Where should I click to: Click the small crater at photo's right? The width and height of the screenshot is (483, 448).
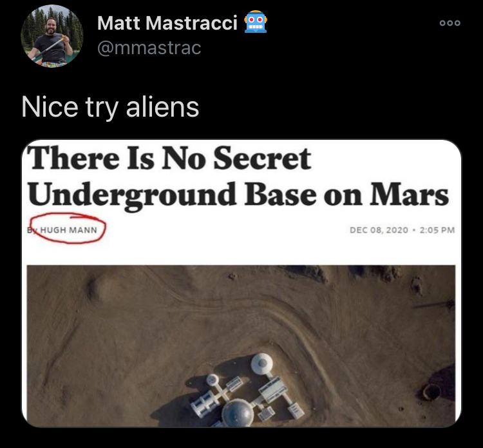(x=431, y=392)
